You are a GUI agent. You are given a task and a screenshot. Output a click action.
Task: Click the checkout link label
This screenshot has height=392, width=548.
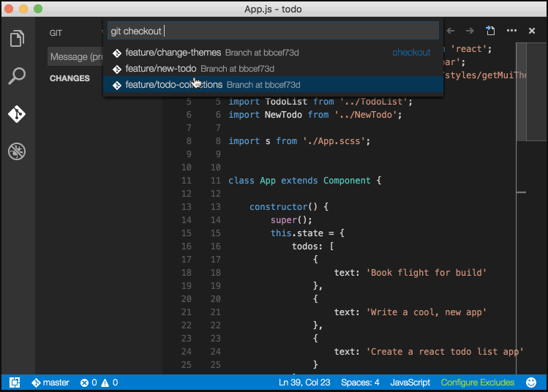pos(411,53)
